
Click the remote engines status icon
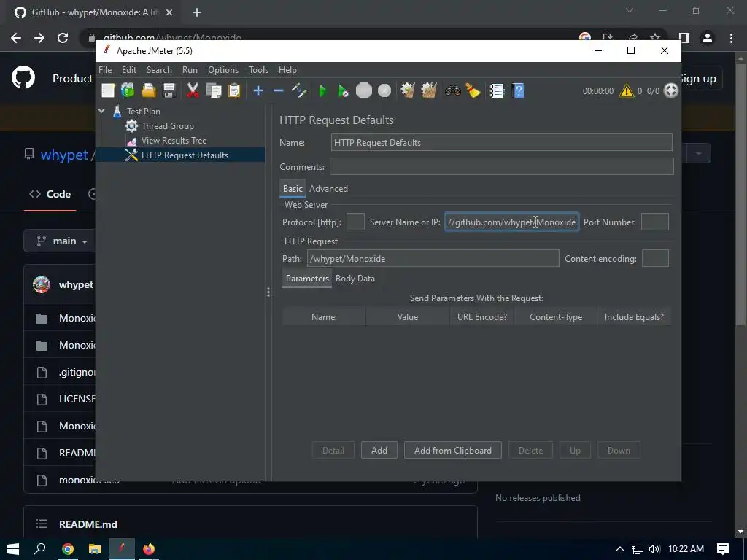671,90
